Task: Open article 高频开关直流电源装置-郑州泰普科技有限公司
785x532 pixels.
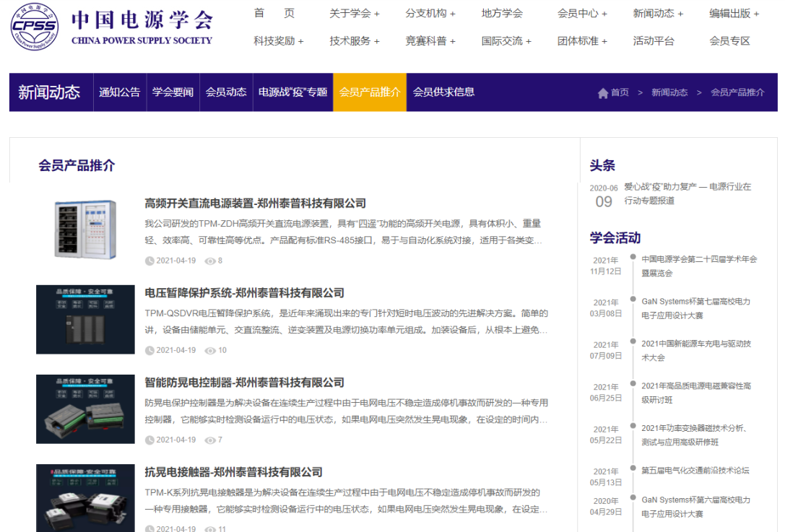Action: click(x=256, y=203)
